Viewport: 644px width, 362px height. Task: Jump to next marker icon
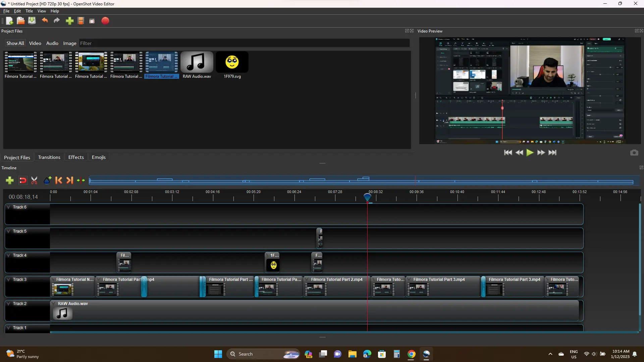tap(69, 181)
